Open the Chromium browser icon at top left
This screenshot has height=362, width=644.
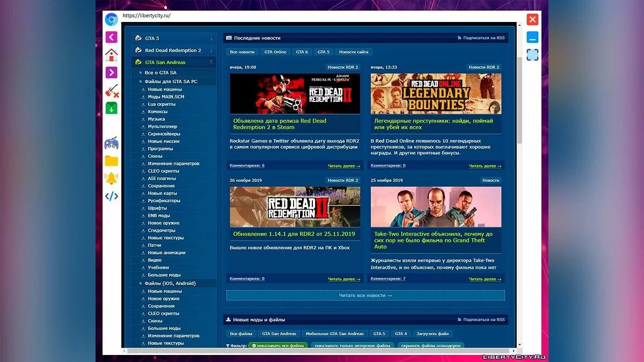click(x=111, y=19)
